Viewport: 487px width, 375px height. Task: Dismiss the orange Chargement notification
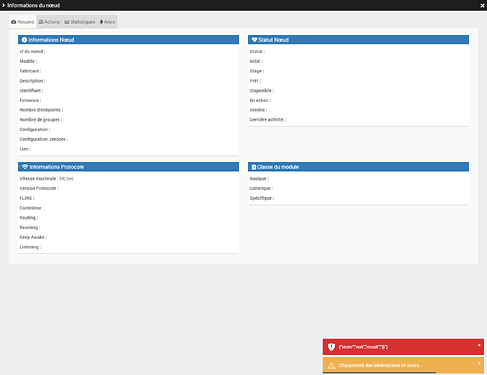pyautogui.click(x=479, y=363)
